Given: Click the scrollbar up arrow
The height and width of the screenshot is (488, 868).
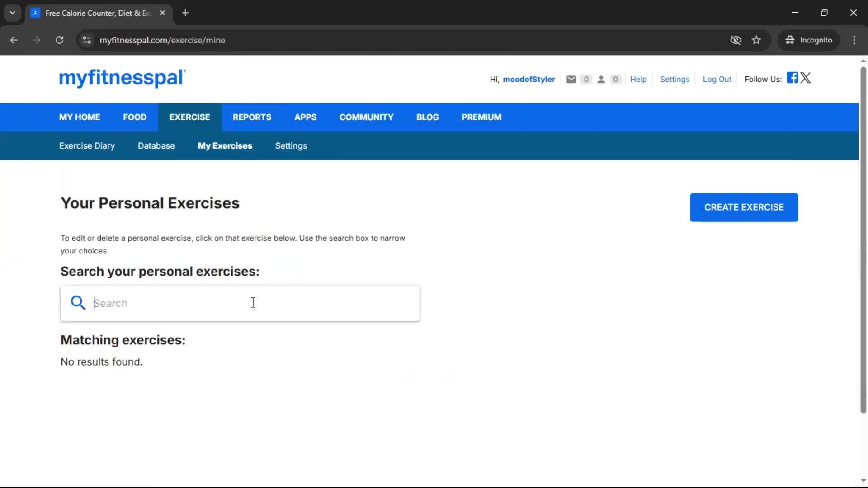Looking at the screenshot, I should point(863,61).
